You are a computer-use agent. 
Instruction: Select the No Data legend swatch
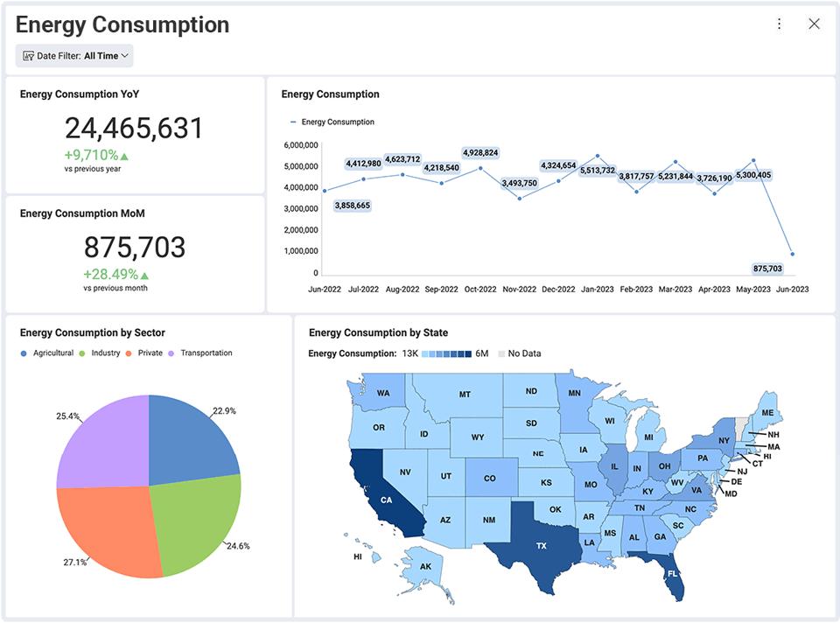pyautogui.click(x=501, y=353)
